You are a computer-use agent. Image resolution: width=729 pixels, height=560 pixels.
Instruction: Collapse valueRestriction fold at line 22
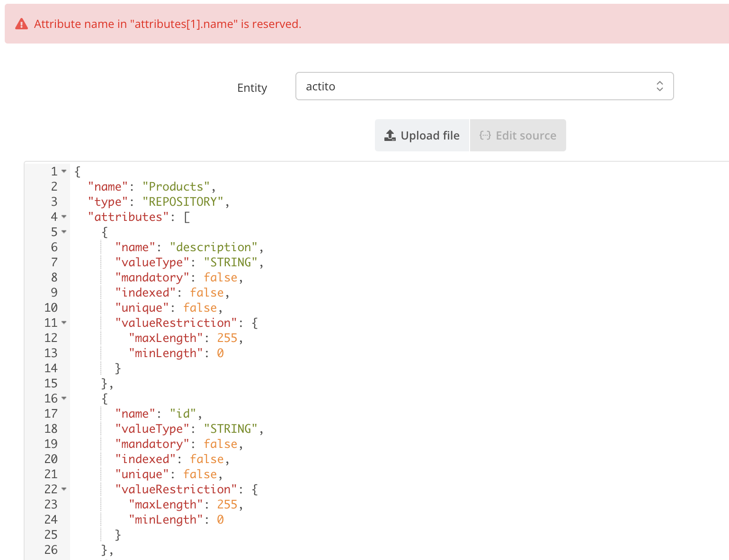(x=64, y=489)
